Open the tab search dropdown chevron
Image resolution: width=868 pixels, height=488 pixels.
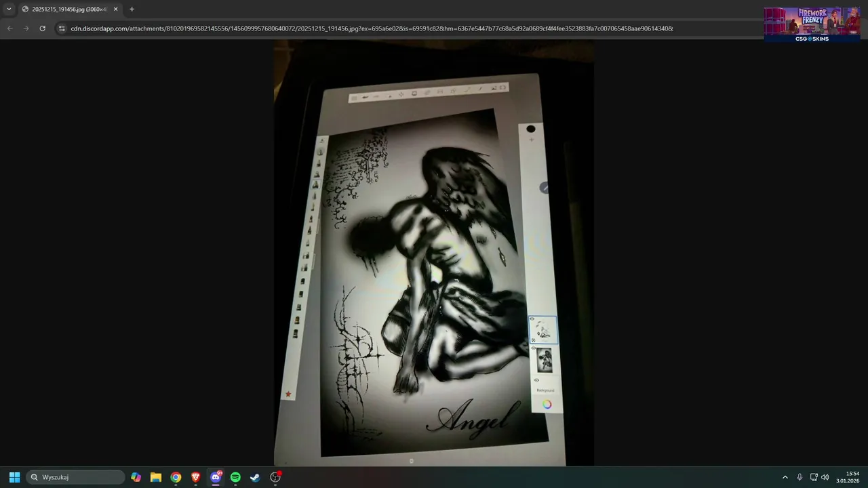[9, 9]
